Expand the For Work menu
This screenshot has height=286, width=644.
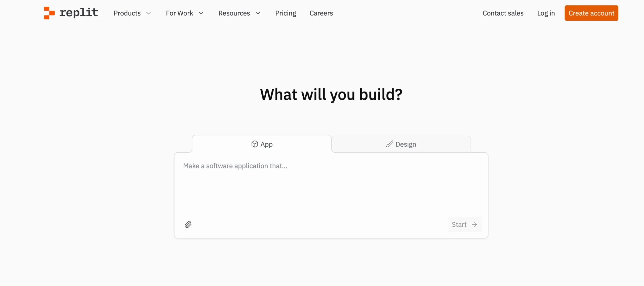pos(184,13)
